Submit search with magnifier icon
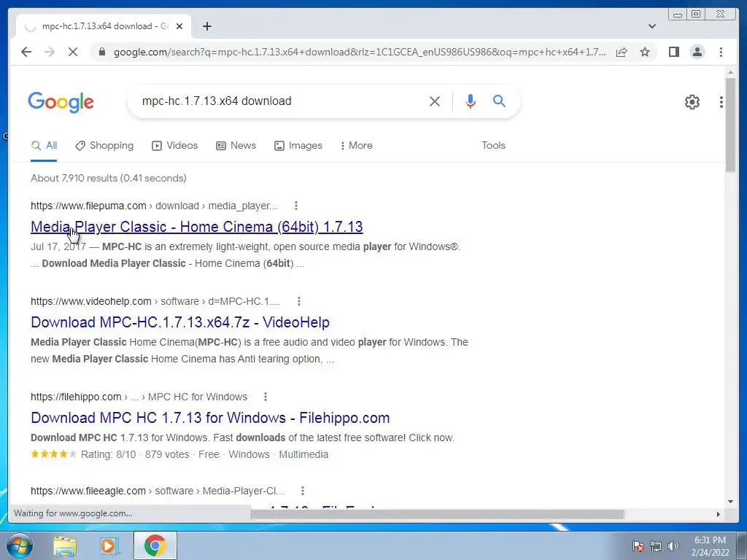 coord(499,101)
